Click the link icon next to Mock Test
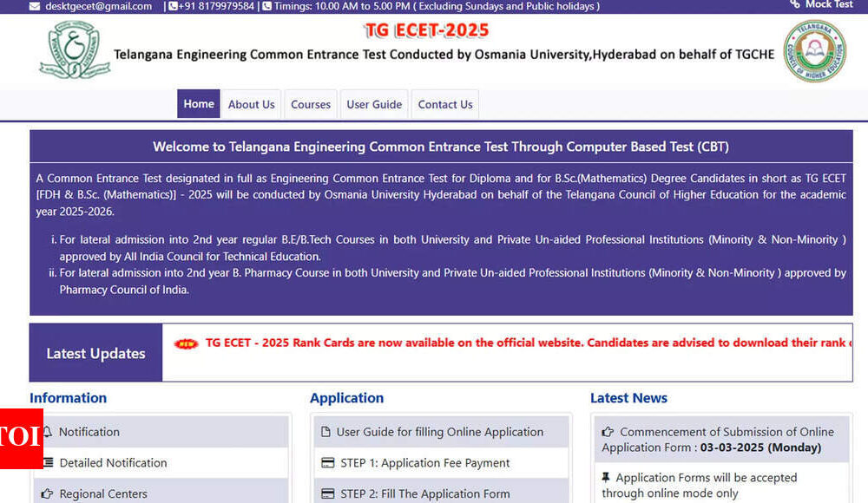The height and width of the screenshot is (503, 868). tap(795, 3)
